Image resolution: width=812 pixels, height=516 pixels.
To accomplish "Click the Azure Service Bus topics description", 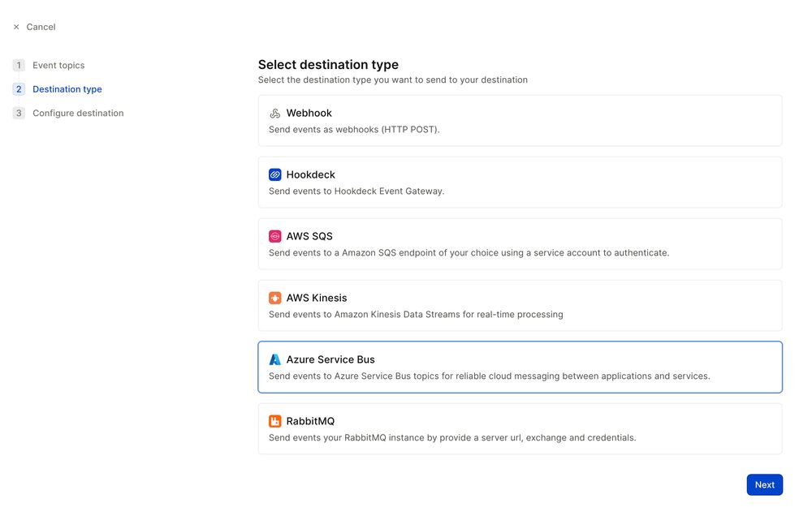I will [x=490, y=376].
